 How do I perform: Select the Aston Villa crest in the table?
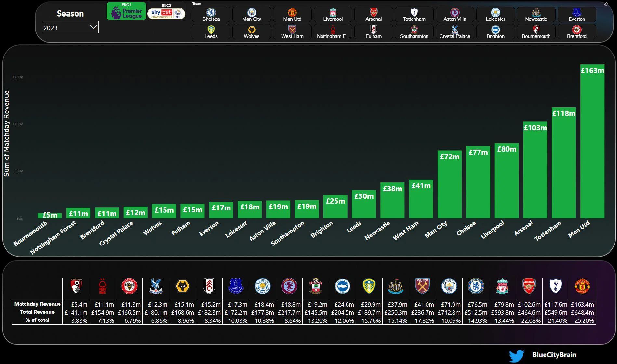point(289,286)
